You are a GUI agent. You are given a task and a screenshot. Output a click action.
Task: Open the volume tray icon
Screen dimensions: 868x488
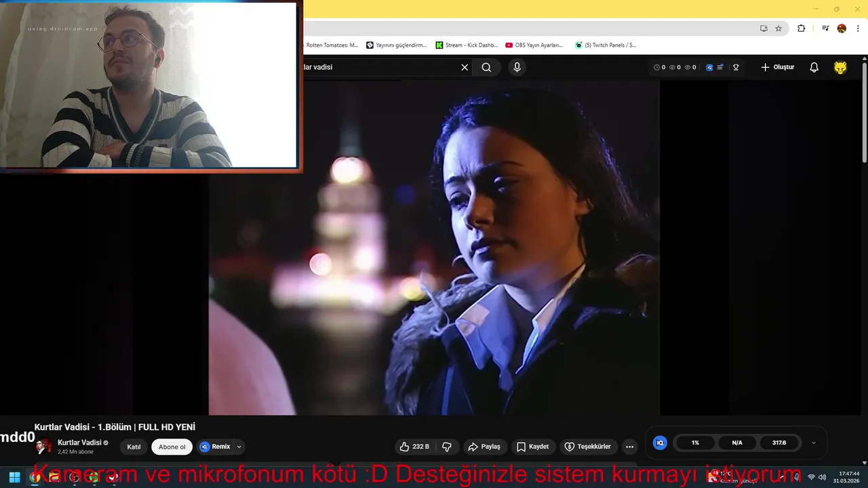pos(823,477)
